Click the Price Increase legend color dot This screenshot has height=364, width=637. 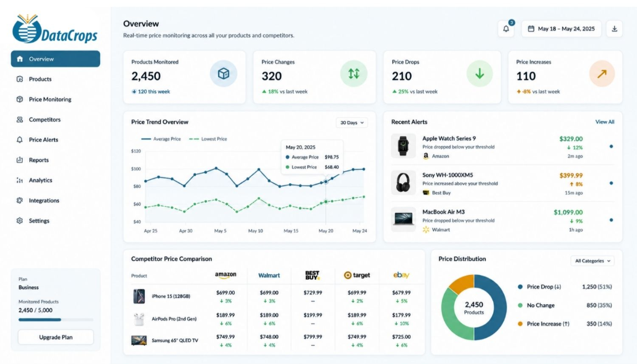[520, 324]
